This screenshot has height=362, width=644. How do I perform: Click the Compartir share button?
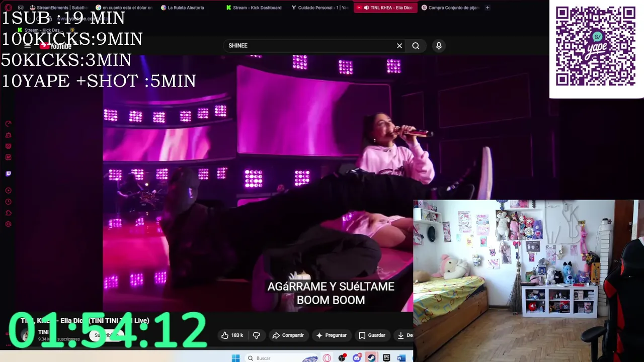(x=288, y=335)
